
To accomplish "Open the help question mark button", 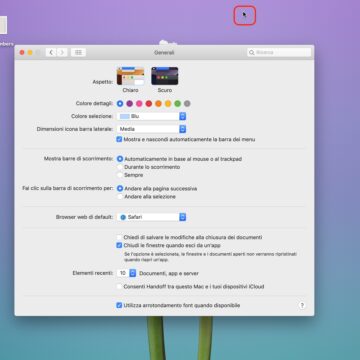I will 302,305.
